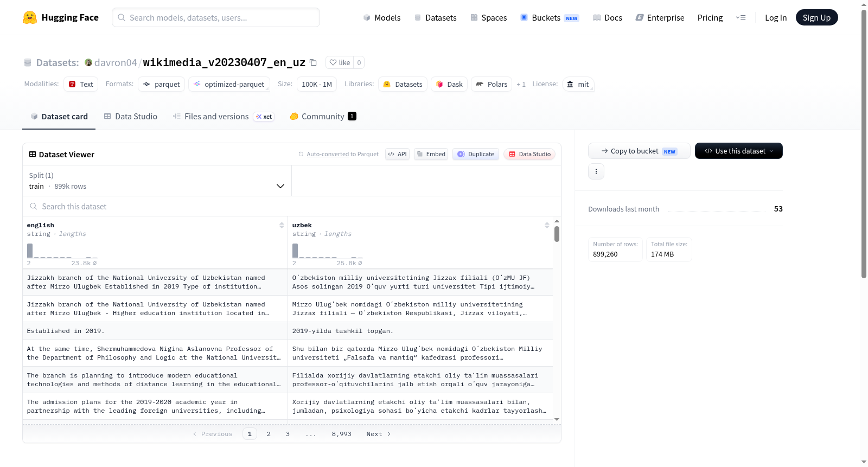Image resolution: width=868 pixels, height=467 pixels.
Task: Open Buckets in the top navigation
Action: pos(550,17)
